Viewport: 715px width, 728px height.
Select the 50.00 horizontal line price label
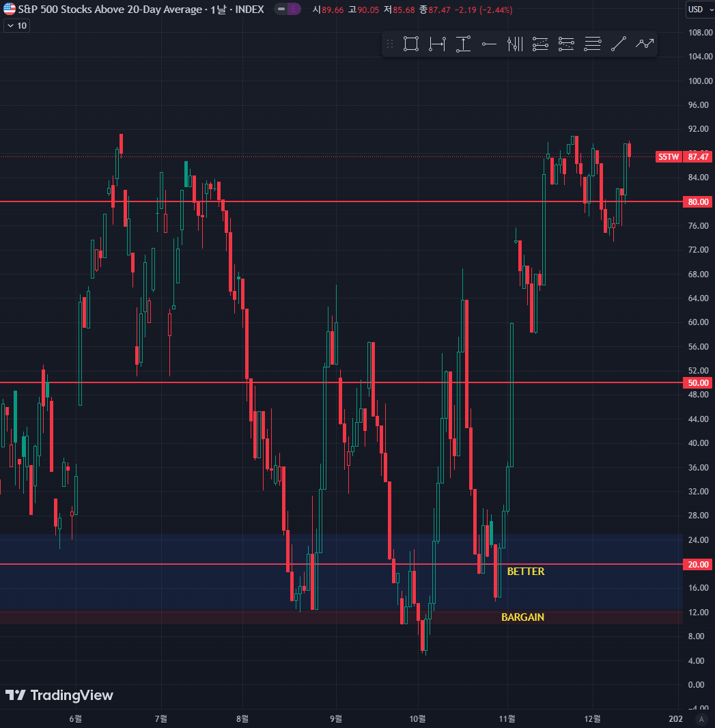click(698, 383)
